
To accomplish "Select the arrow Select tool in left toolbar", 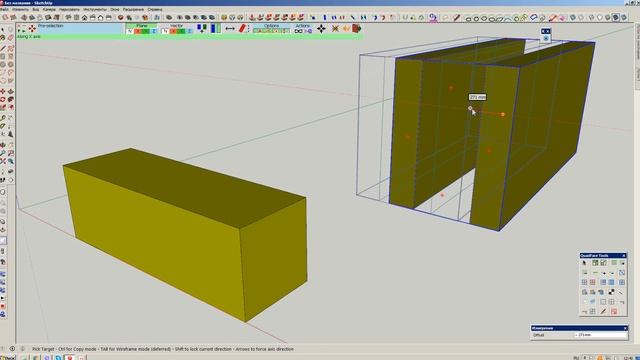I will coord(3,30).
